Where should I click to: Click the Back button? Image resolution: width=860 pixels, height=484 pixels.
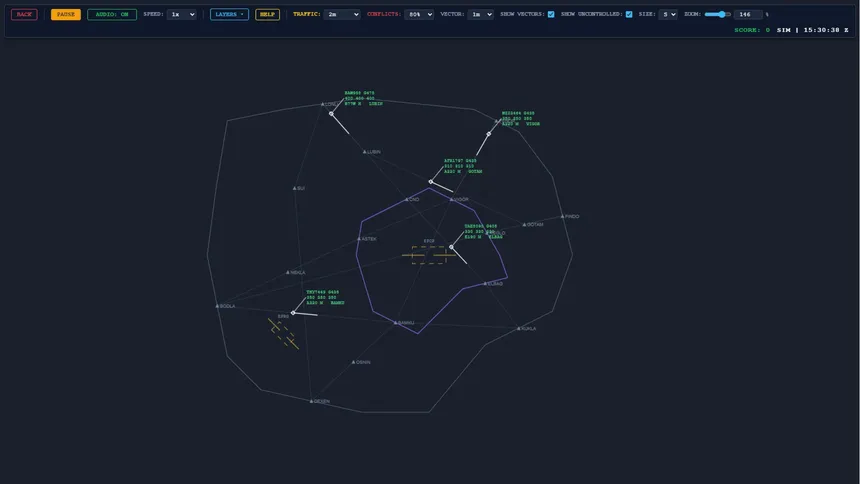click(x=24, y=15)
